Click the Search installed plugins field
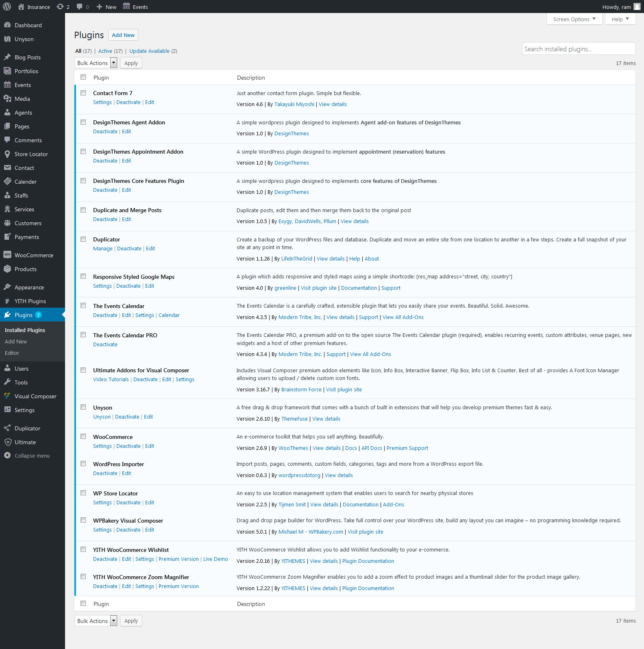The width and height of the screenshot is (644, 649). tap(579, 49)
